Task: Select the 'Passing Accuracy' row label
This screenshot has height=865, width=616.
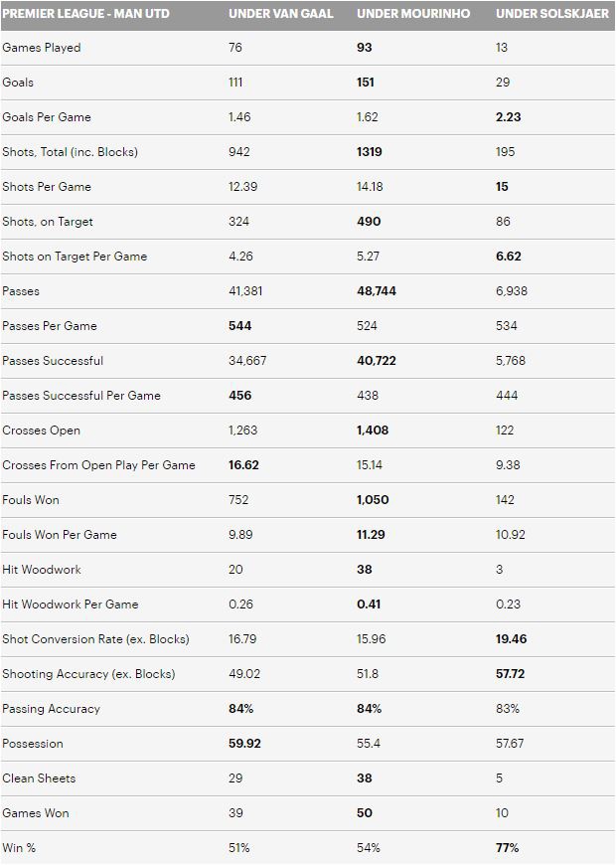Action: [52, 709]
